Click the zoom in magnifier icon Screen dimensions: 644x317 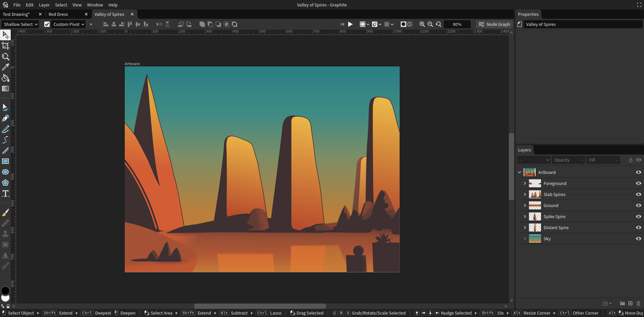[x=422, y=24]
